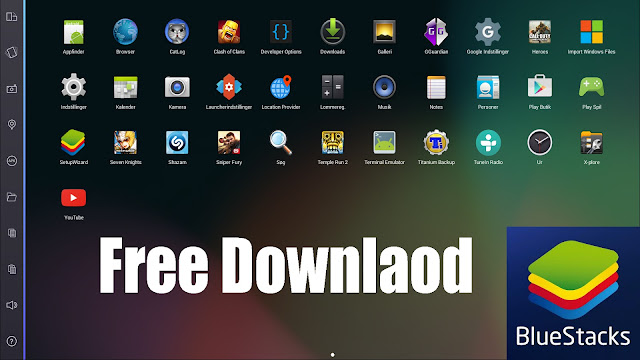
Task: Launch the Browser app
Action: [x=125, y=32]
